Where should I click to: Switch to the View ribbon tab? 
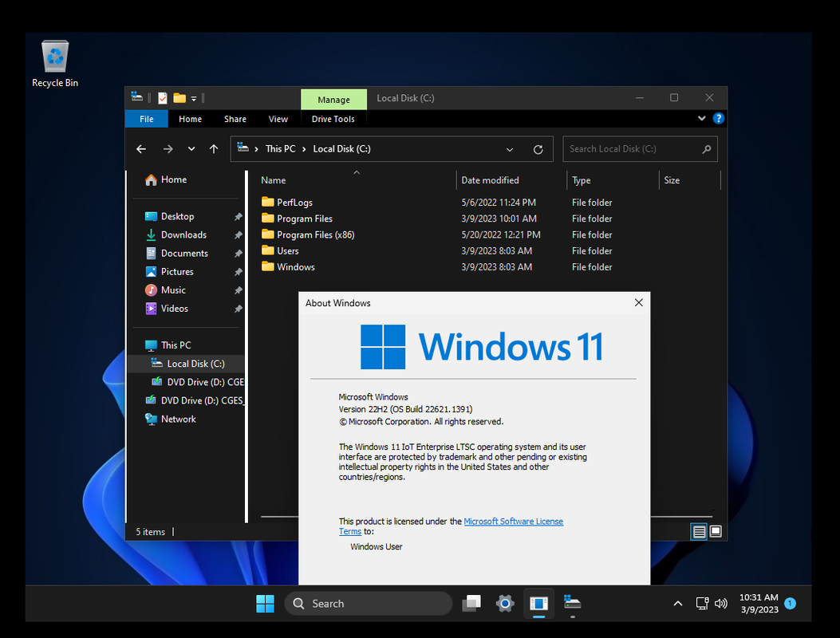(x=278, y=119)
